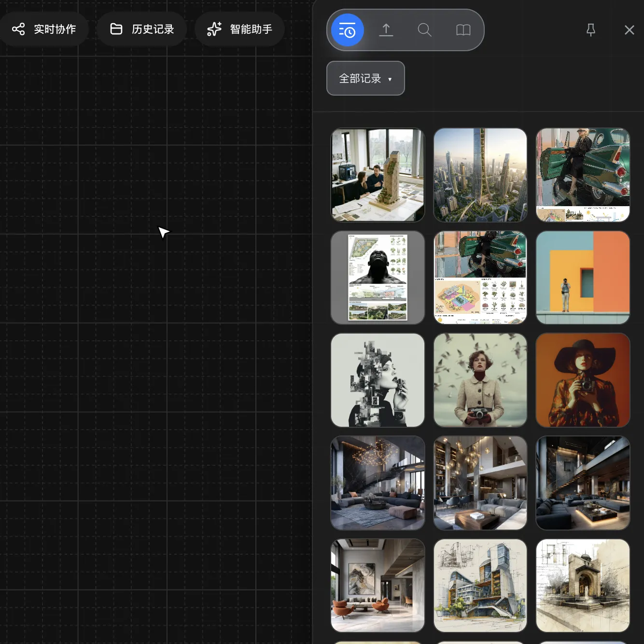The image size is (644, 644).
Task: Open the green car with isometric site plan thumbnail
Action: pos(480,278)
